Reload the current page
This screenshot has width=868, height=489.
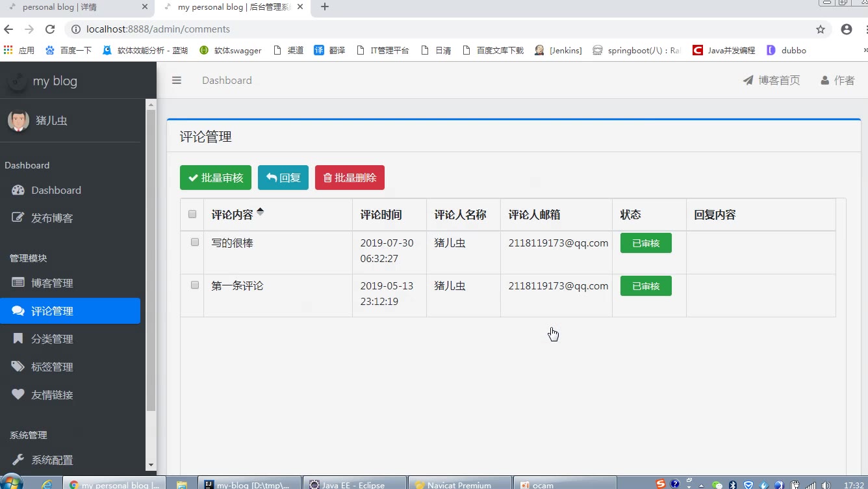50,29
